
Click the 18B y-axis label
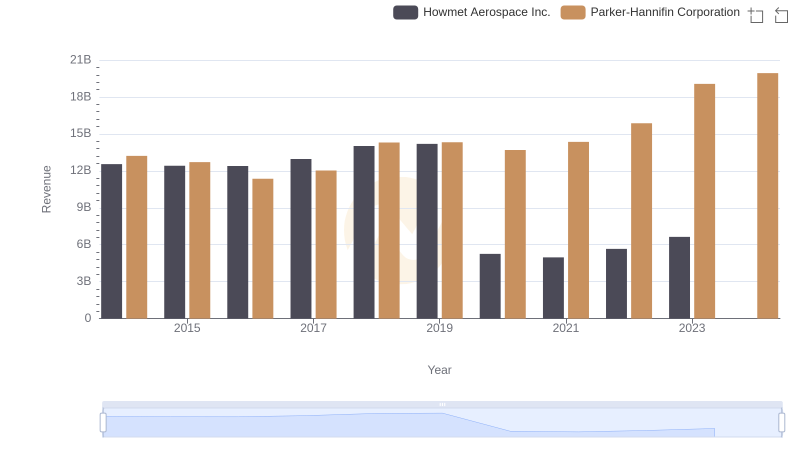81,96
